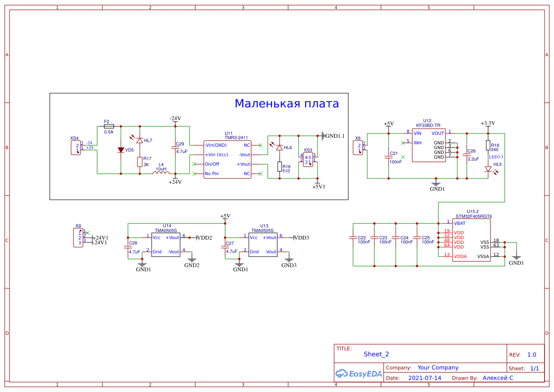Select the GND1 ground symbol under KF33BD-TR
This screenshot has height=392, width=554.
(436, 183)
